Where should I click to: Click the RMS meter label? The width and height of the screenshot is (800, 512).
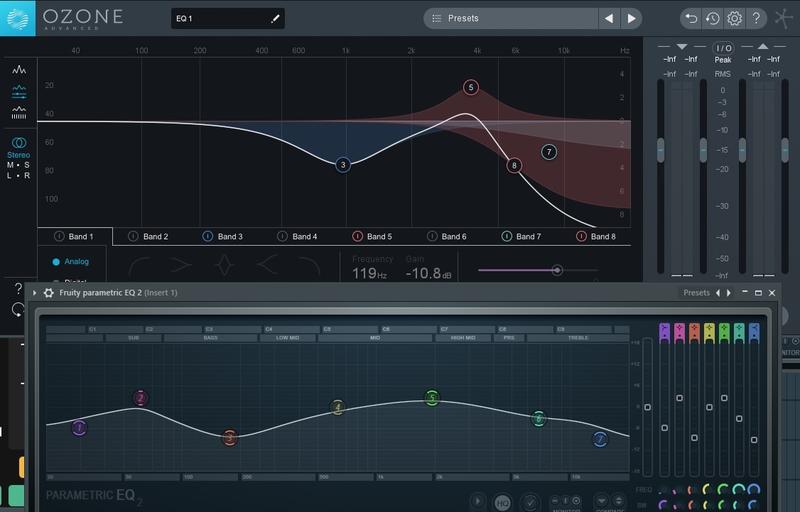click(722, 74)
